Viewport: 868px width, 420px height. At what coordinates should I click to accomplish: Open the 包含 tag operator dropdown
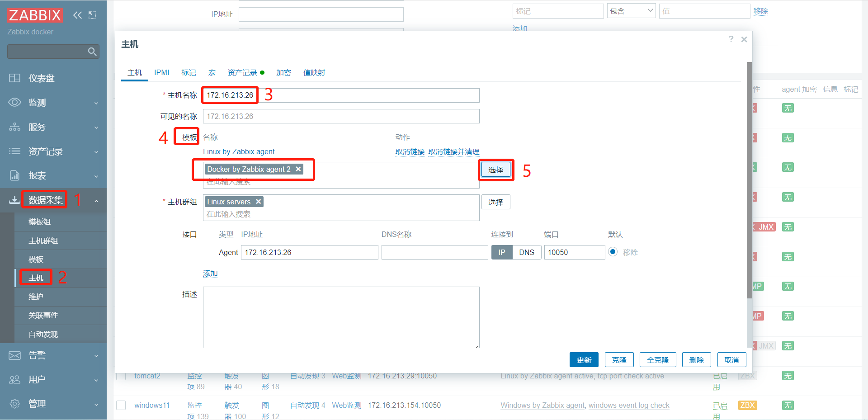click(x=631, y=11)
